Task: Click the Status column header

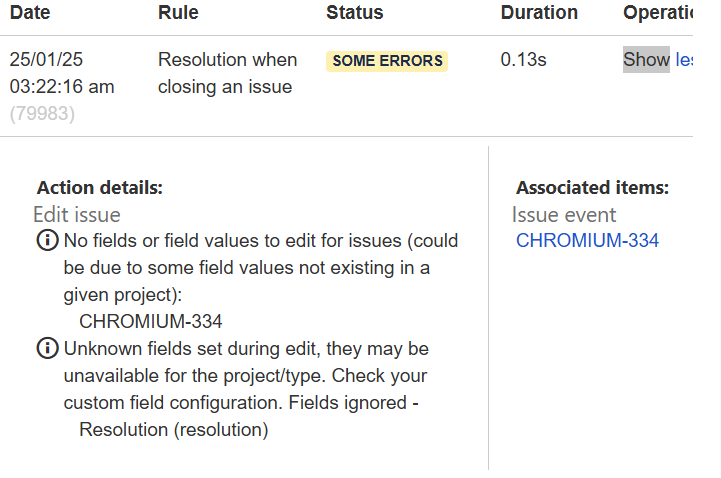Action: click(354, 13)
